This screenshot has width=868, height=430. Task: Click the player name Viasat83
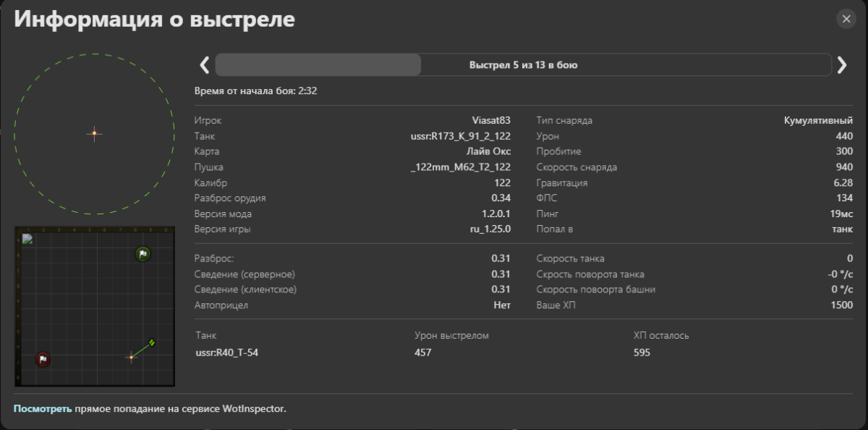[x=491, y=120]
